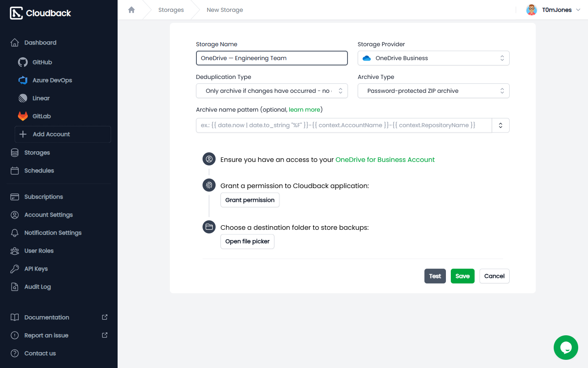Open Dashboard in the sidebar
The image size is (588, 368).
click(x=40, y=43)
